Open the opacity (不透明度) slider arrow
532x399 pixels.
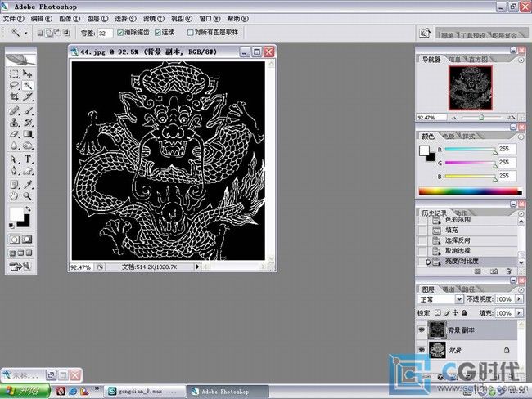pyautogui.click(x=519, y=299)
